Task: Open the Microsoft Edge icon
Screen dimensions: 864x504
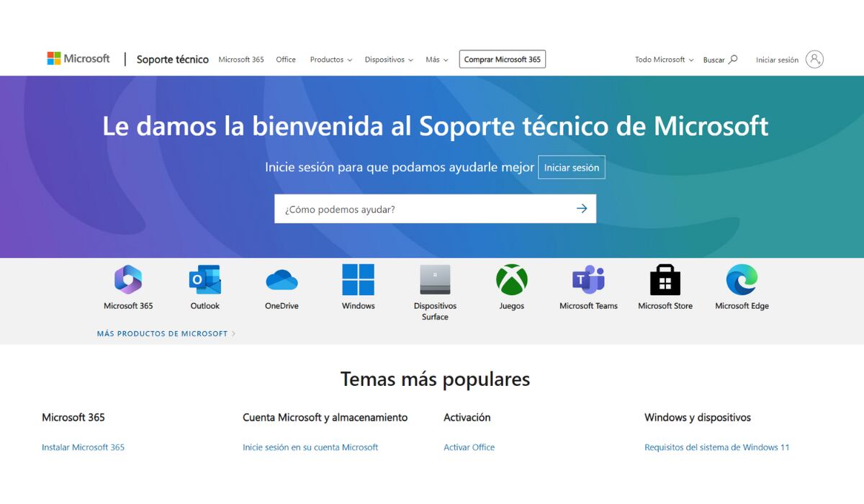Action: point(742,280)
